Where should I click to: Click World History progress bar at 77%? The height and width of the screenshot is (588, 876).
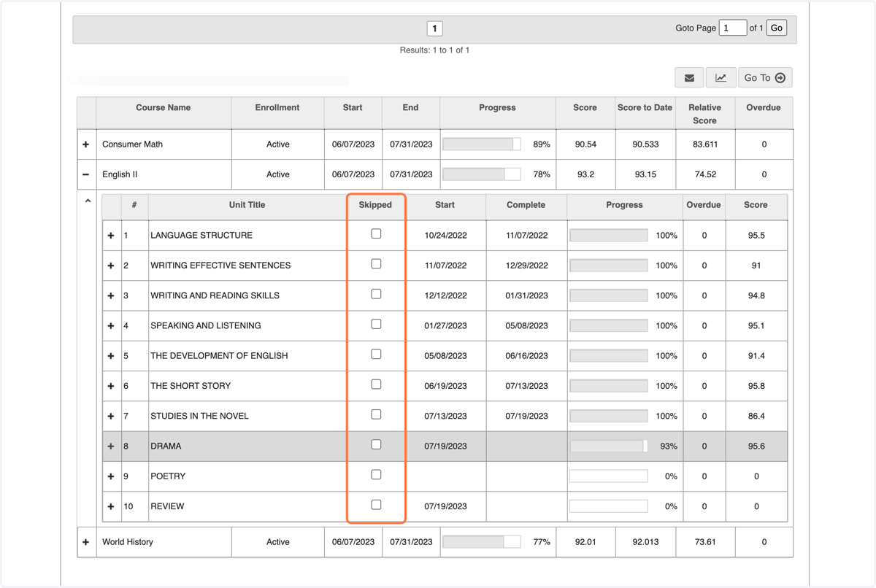point(482,542)
